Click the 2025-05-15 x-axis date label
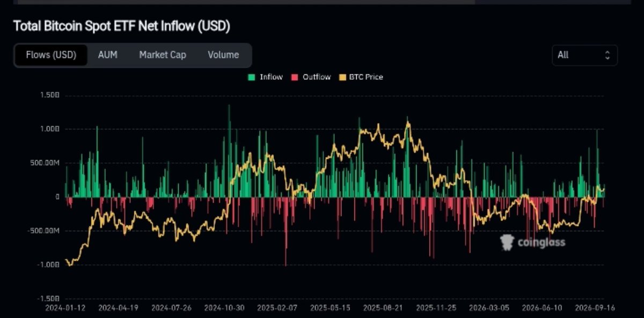The width and height of the screenshot is (644, 318). pyautogui.click(x=329, y=308)
